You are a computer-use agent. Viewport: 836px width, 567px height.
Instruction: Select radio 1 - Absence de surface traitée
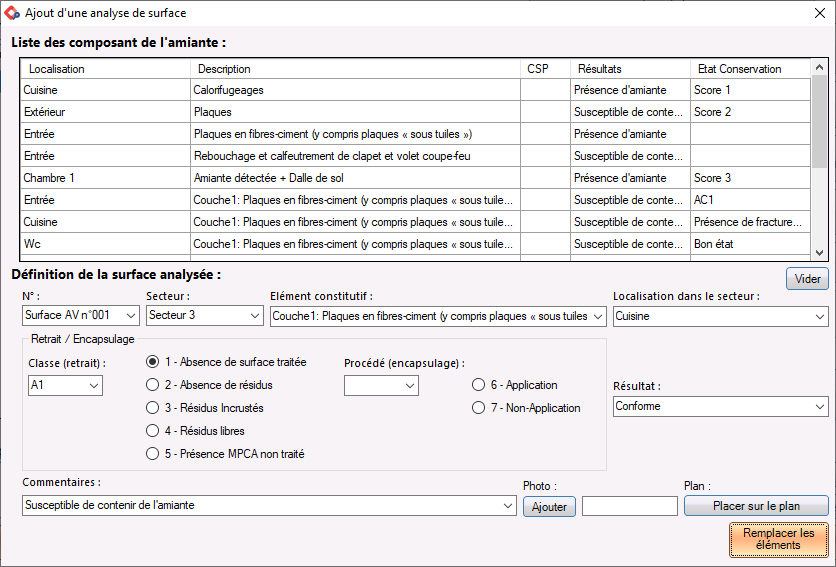(152, 362)
